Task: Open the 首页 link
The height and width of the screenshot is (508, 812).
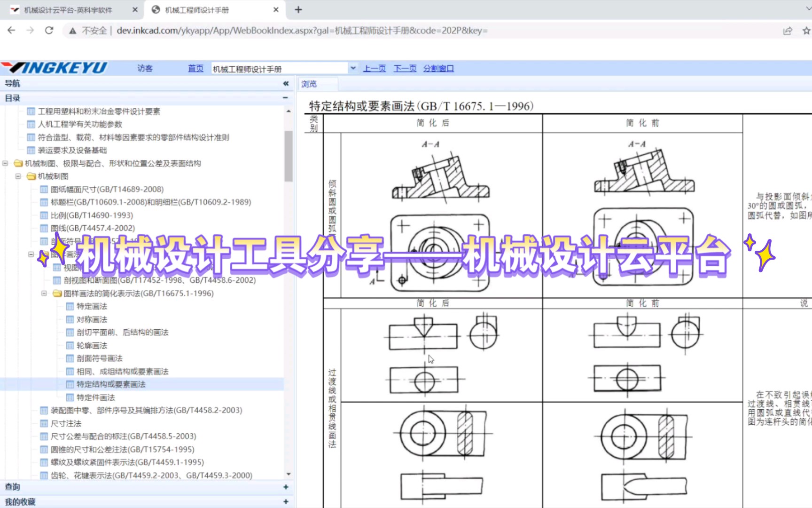Action: [195, 68]
